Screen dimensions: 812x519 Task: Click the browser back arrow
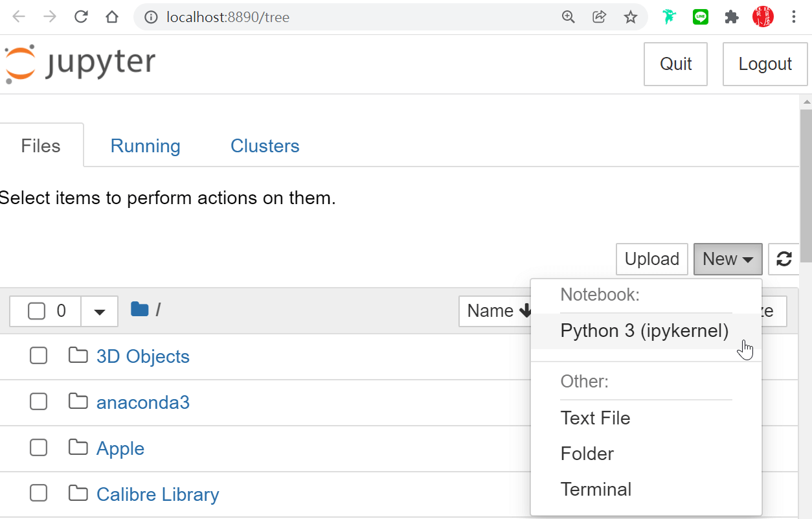coord(19,17)
